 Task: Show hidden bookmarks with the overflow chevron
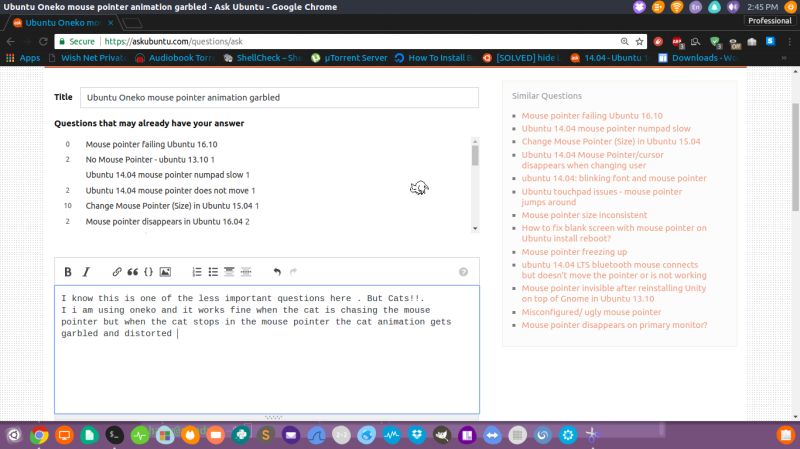(x=784, y=58)
